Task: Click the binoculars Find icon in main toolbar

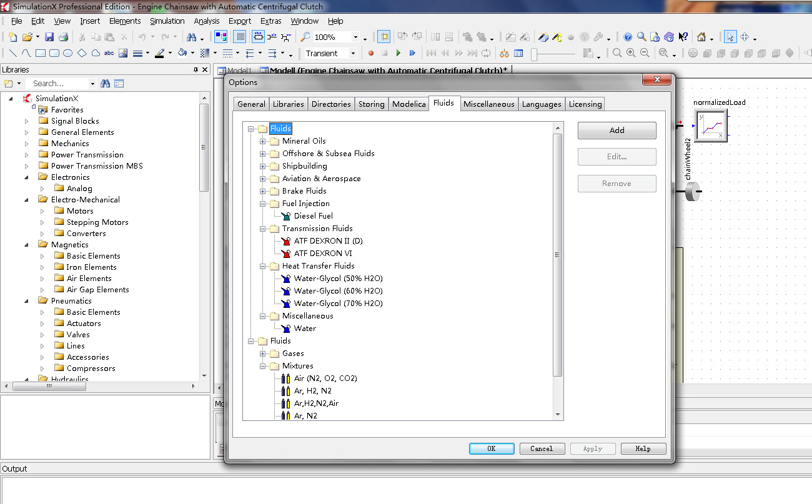Action: tap(192, 37)
